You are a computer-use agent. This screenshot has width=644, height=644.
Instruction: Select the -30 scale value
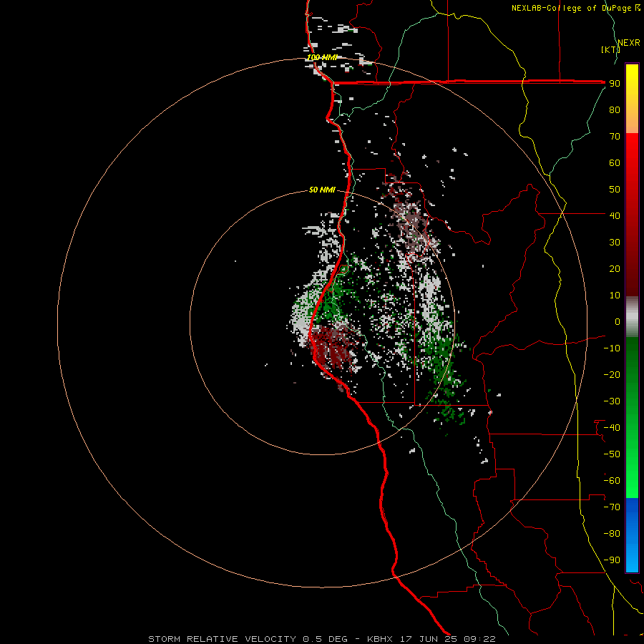pos(612,401)
